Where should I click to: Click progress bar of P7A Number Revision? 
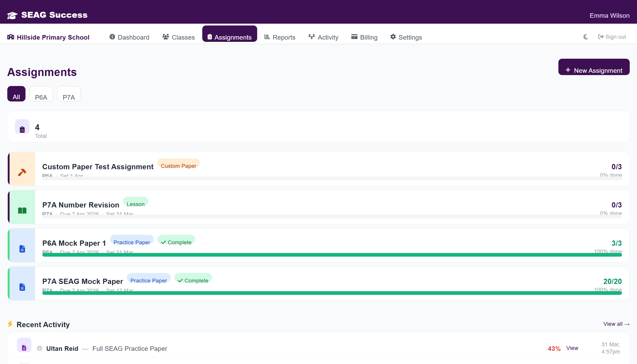pyautogui.click(x=332, y=217)
